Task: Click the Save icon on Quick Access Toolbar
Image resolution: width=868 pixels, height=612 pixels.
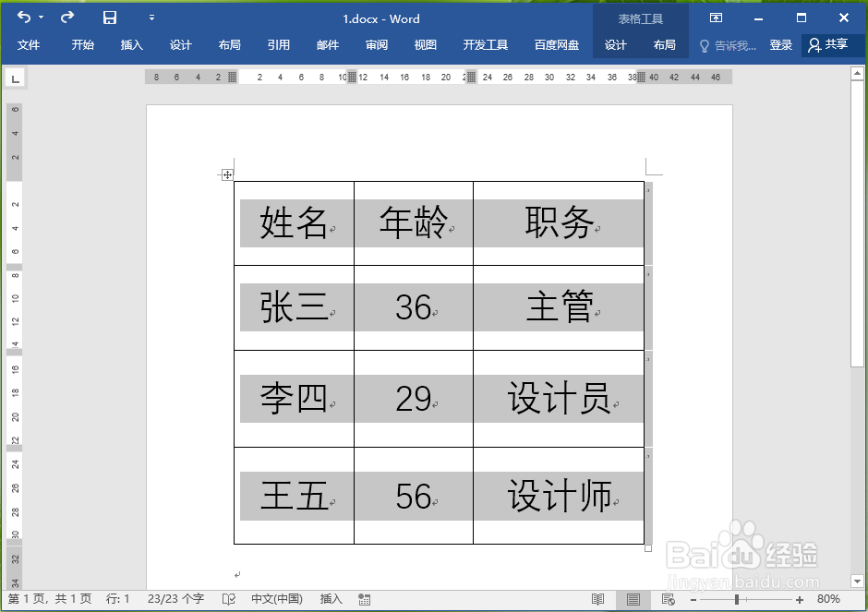Action: pyautogui.click(x=109, y=17)
